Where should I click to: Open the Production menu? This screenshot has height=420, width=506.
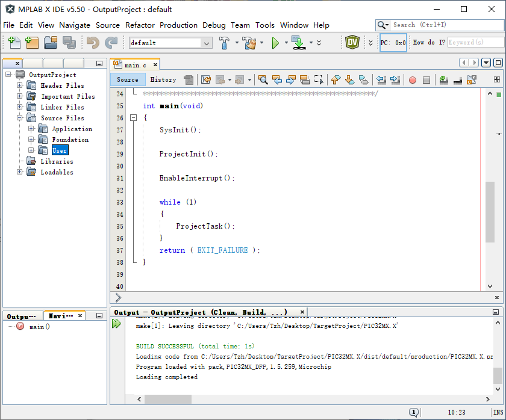[x=178, y=25]
